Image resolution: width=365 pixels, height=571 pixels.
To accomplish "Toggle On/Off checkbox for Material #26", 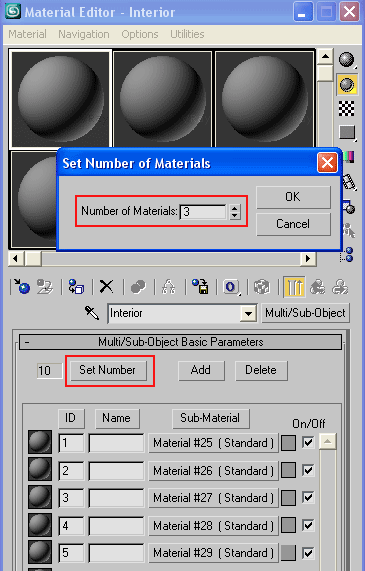I will tap(308, 470).
